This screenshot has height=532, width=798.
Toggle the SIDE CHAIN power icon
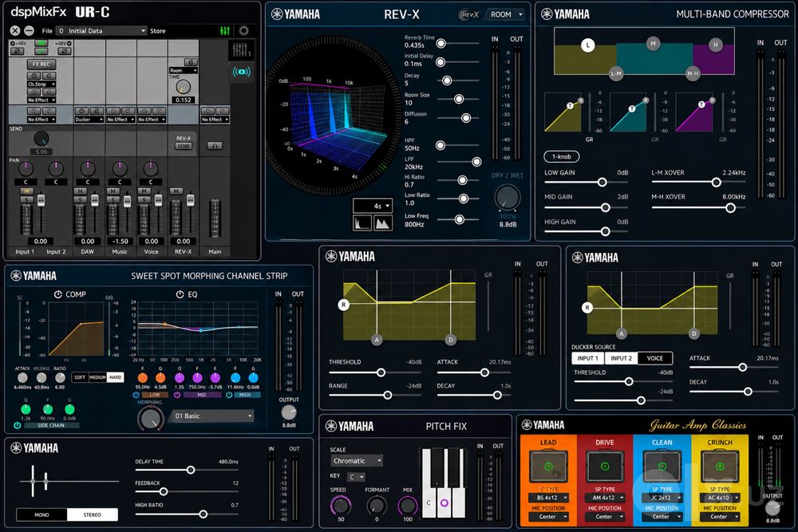[18, 425]
